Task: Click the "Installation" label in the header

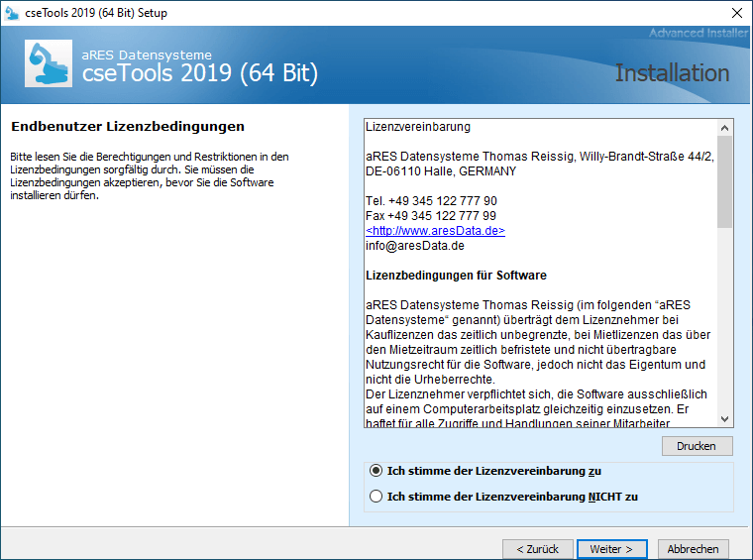Action: [x=672, y=73]
